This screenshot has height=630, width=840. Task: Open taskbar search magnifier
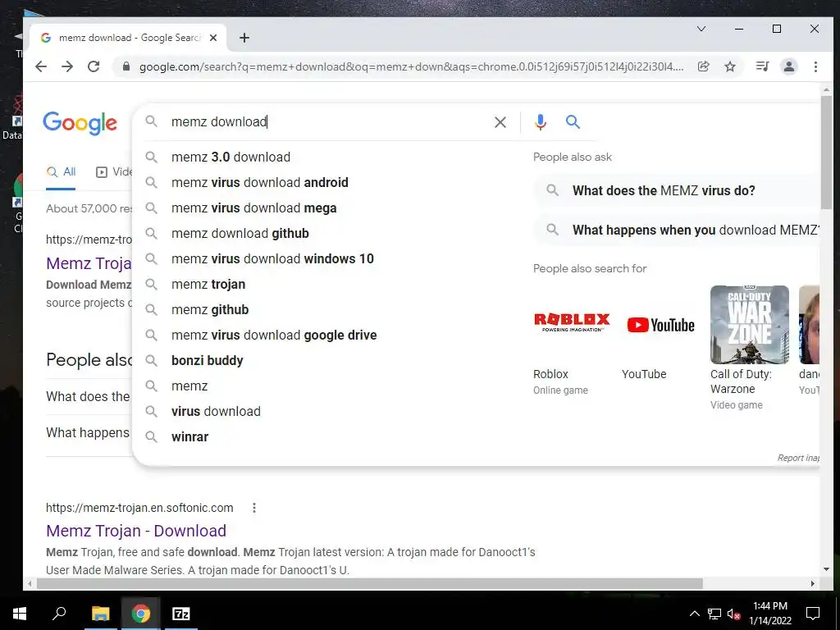coord(59,614)
